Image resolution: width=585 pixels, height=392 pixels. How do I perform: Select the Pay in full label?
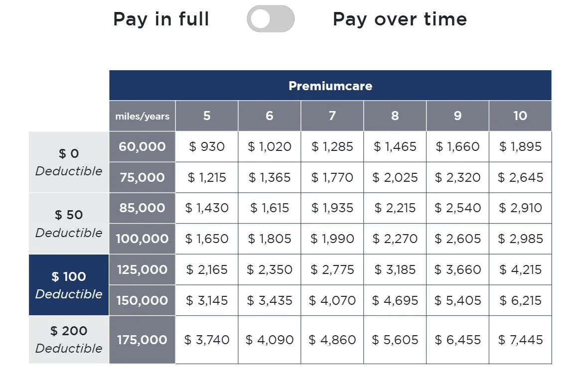tap(161, 19)
